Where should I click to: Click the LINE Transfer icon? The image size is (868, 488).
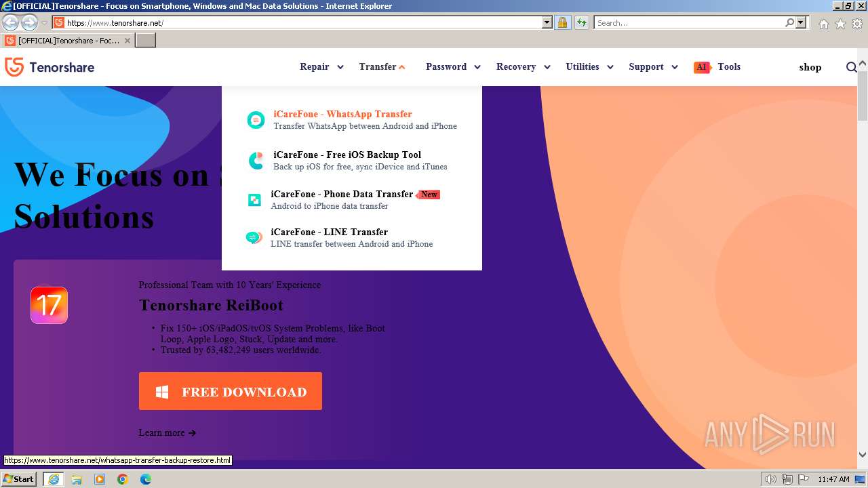tap(254, 238)
